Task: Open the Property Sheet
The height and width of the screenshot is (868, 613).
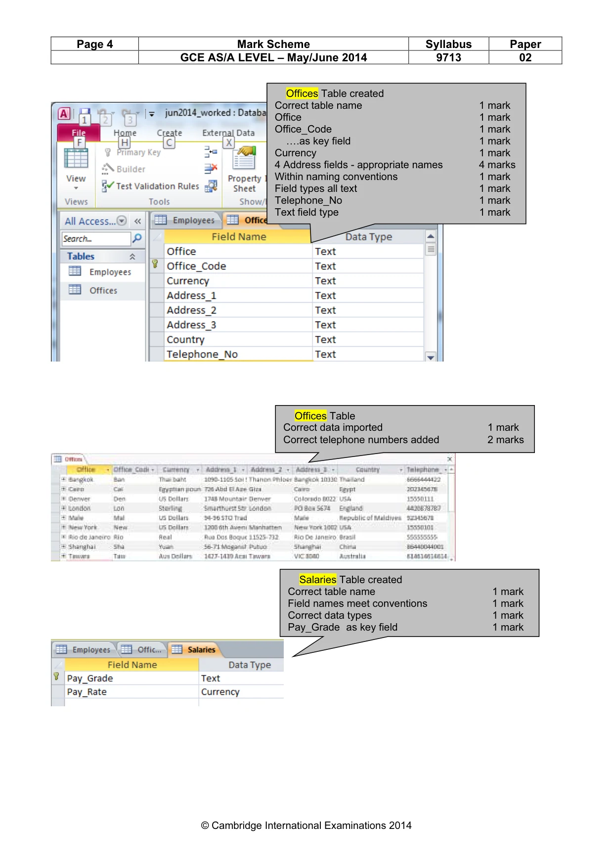Action: (x=245, y=169)
